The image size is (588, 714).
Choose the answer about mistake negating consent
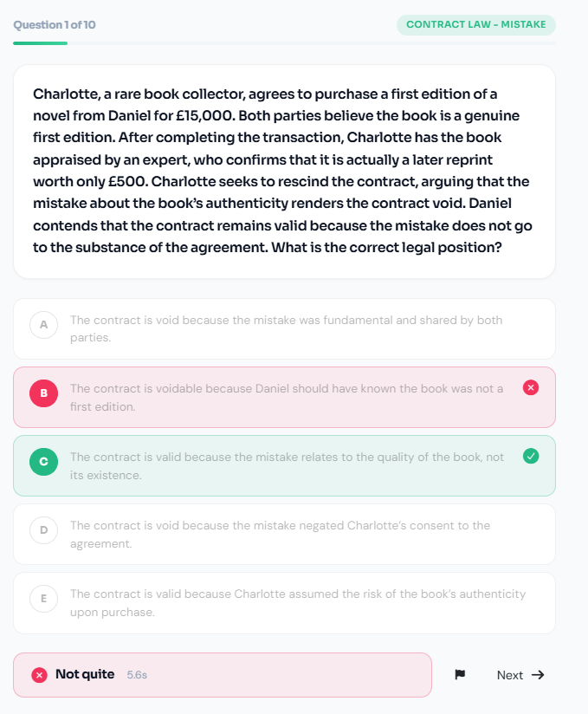point(280,535)
